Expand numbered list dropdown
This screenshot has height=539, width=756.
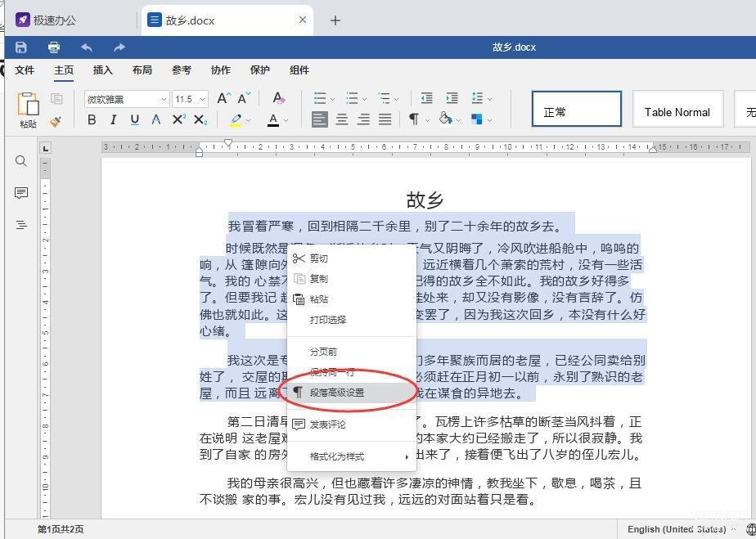(x=365, y=99)
